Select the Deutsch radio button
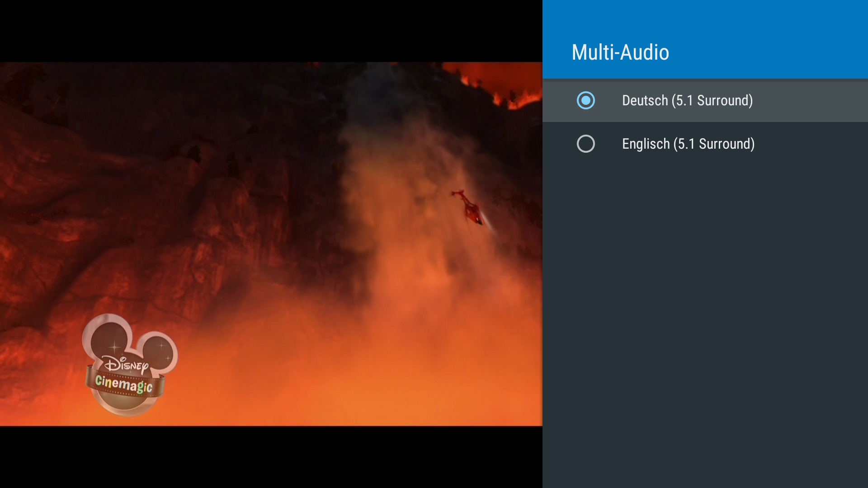The image size is (868, 488). 585,100
